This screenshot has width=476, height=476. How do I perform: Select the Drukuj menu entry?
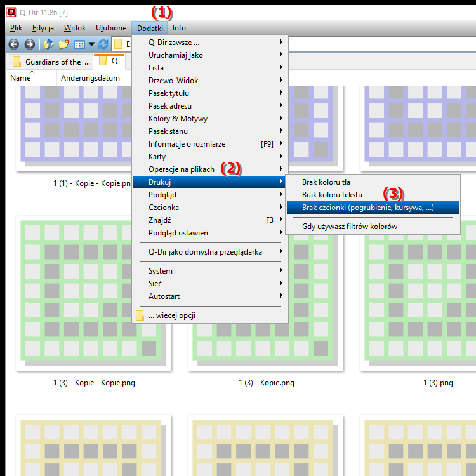point(210,182)
